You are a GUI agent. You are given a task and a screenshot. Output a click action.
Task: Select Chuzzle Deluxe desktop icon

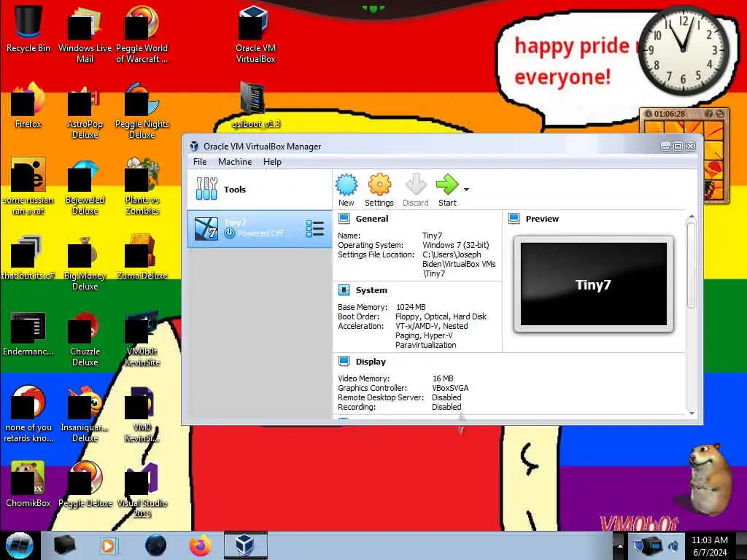85,338
